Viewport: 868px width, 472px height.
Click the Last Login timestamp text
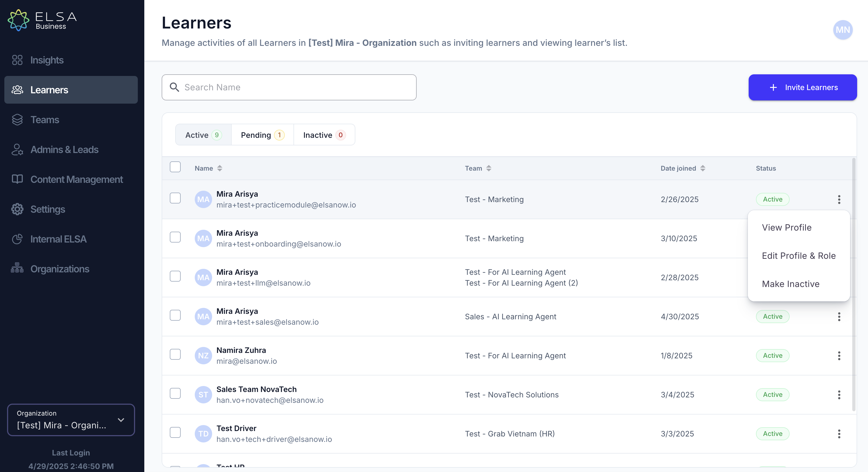point(71,466)
